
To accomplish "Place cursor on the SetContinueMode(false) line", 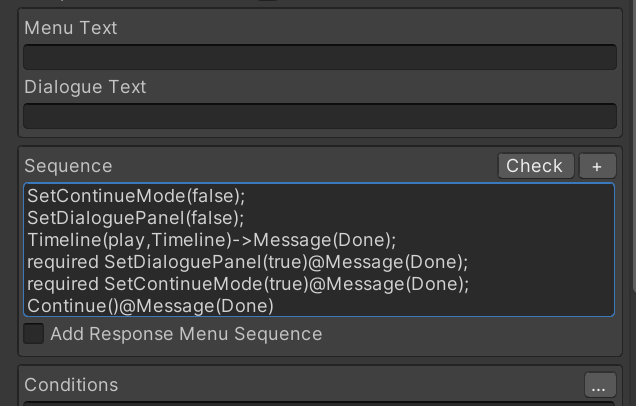I will 136,196.
